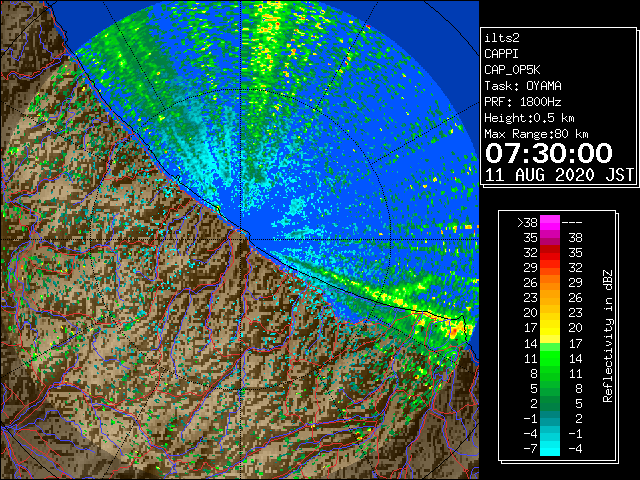Click the '>38' legend label

click(x=527, y=223)
